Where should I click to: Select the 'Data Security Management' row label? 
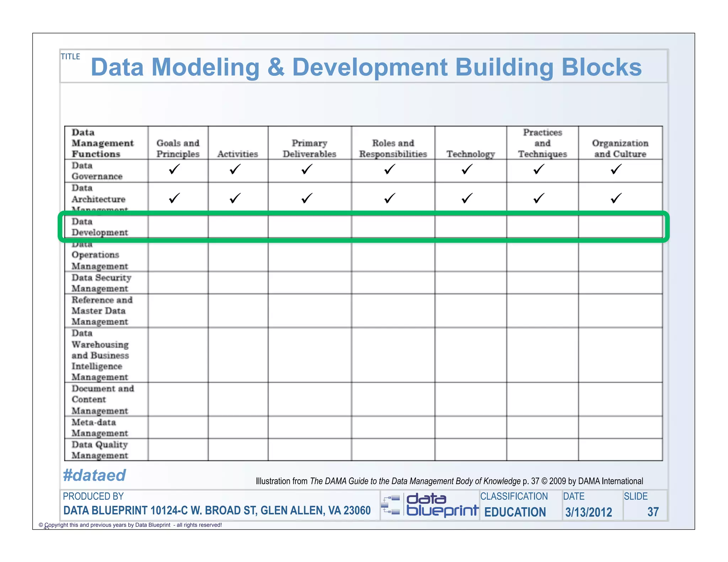tap(102, 283)
